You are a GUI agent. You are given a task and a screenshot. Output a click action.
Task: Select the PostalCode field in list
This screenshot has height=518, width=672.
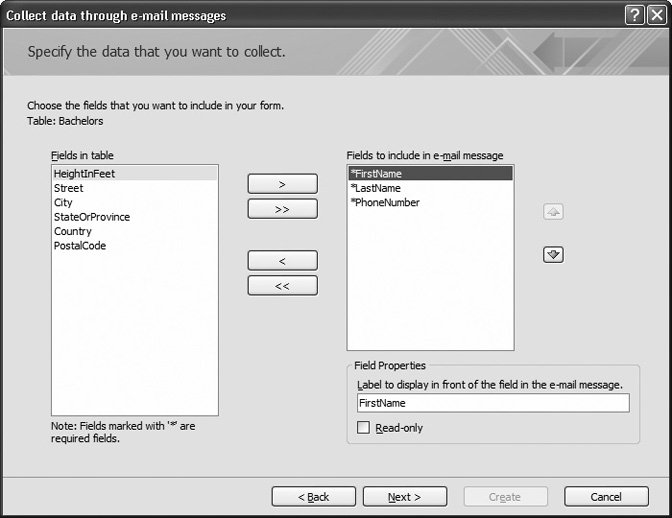[80, 245]
